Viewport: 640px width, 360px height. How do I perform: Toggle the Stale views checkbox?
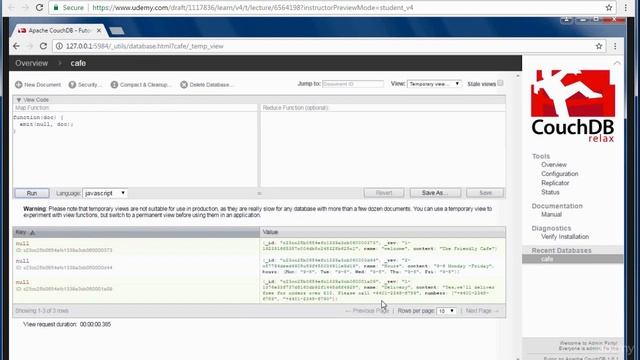tap(500, 83)
